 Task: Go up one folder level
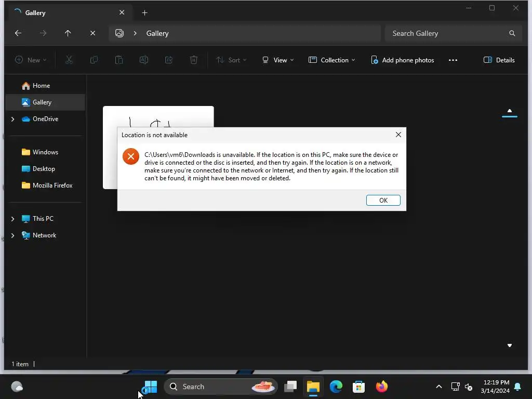click(x=68, y=33)
